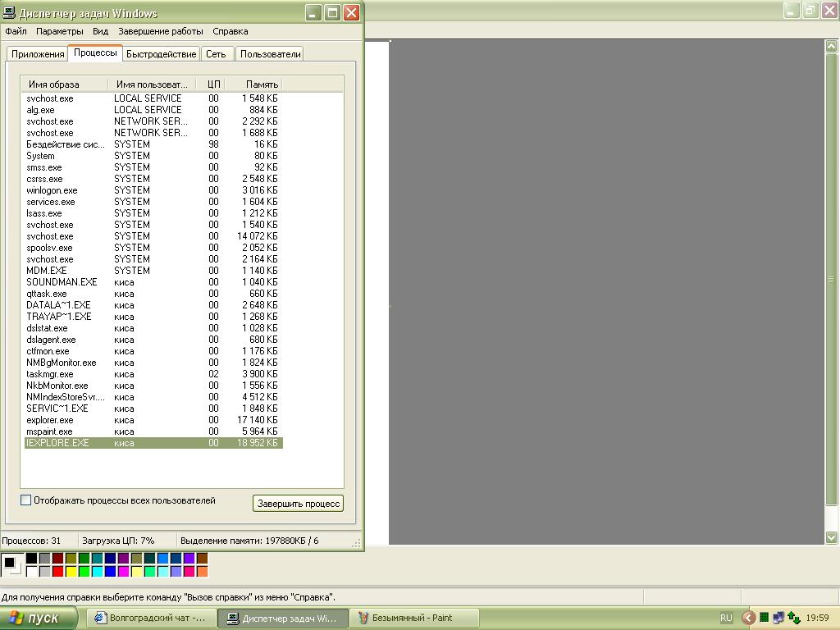Select the MDM.EXE process row

click(x=153, y=271)
